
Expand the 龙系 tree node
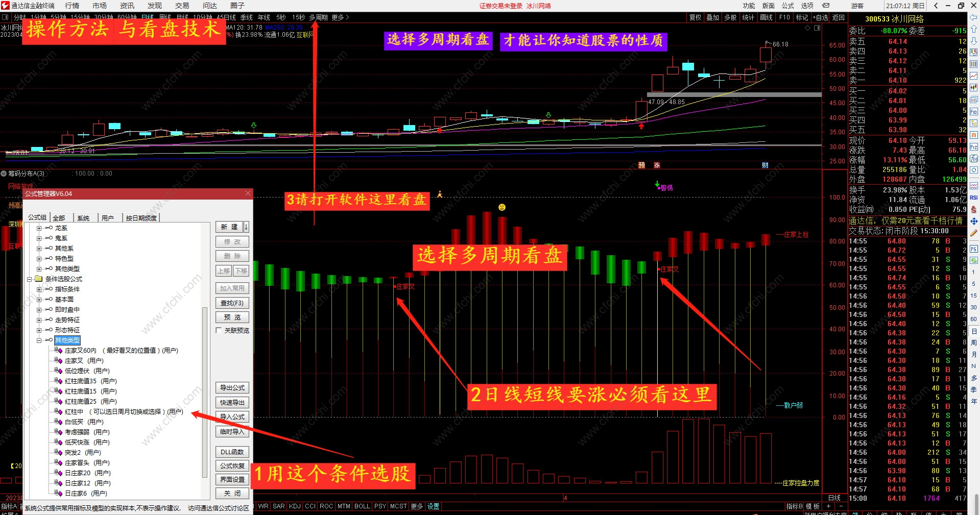[x=39, y=228]
